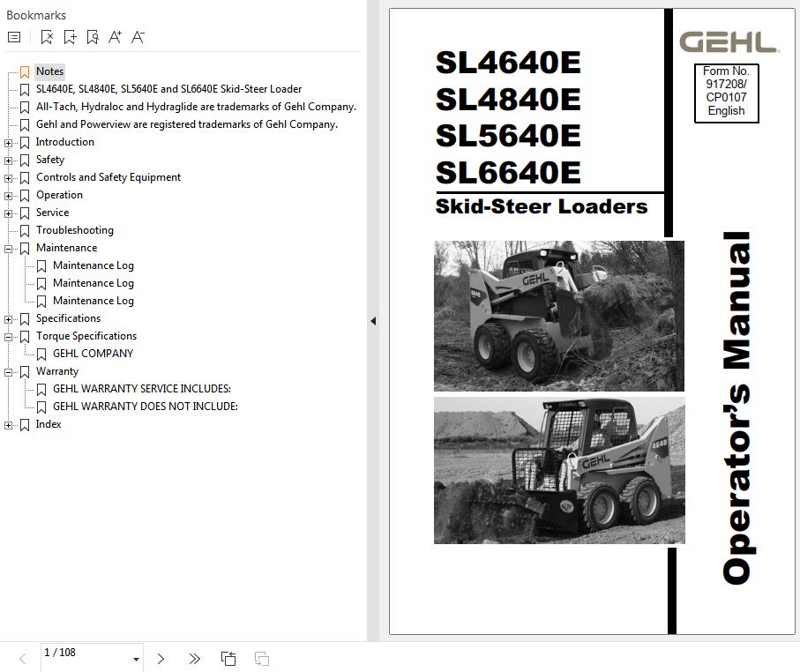Click the SL4840E model title text

pos(508,99)
